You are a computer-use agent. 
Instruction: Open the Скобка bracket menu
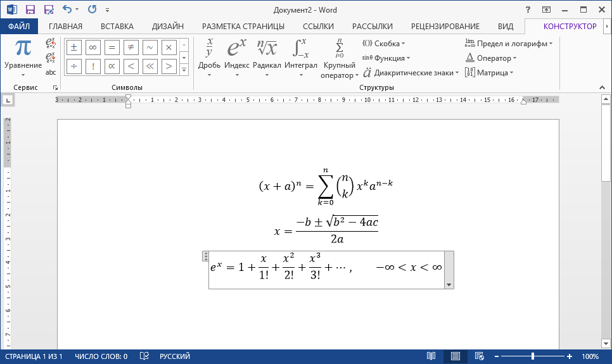click(x=384, y=44)
